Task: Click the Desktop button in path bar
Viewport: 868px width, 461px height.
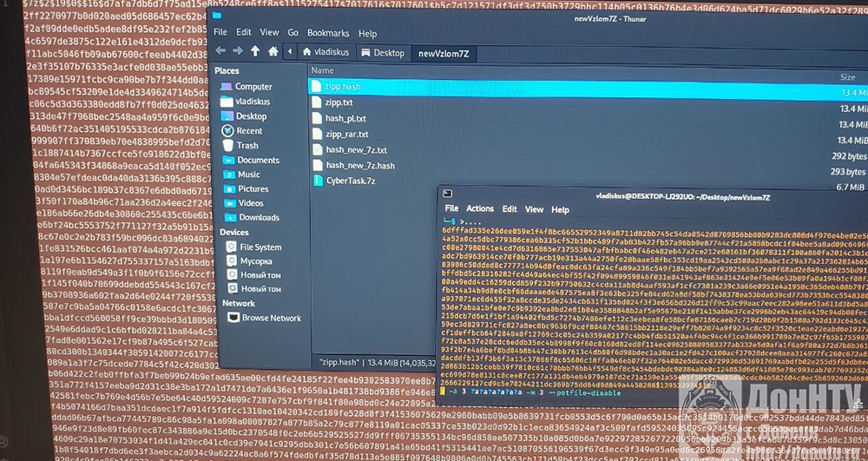Action: point(382,53)
